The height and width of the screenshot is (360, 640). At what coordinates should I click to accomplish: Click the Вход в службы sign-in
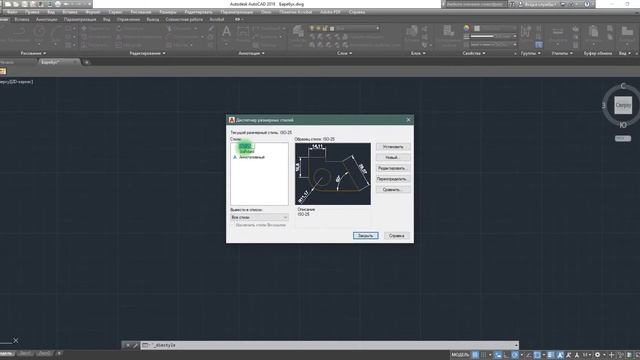pyautogui.click(x=540, y=4)
